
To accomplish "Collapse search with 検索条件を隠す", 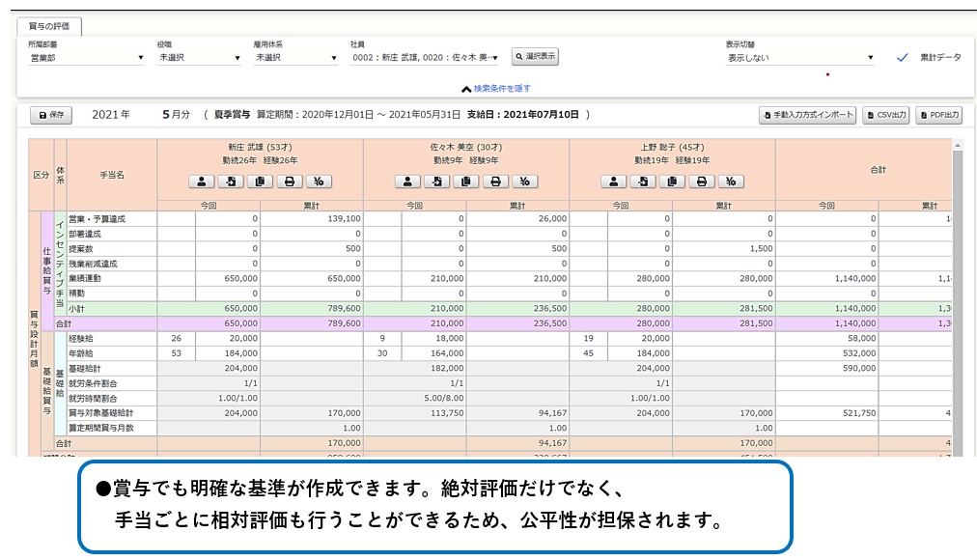I will click(x=495, y=88).
